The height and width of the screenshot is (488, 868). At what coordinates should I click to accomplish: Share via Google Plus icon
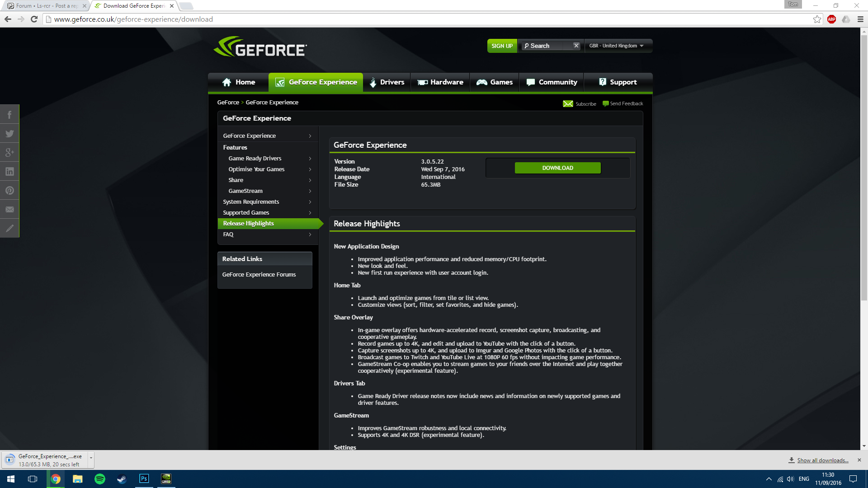click(x=9, y=153)
